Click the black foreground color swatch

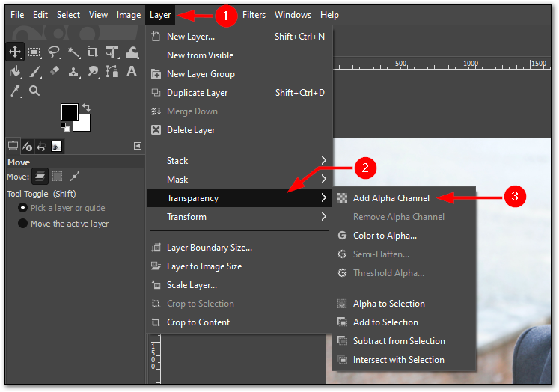click(x=69, y=112)
